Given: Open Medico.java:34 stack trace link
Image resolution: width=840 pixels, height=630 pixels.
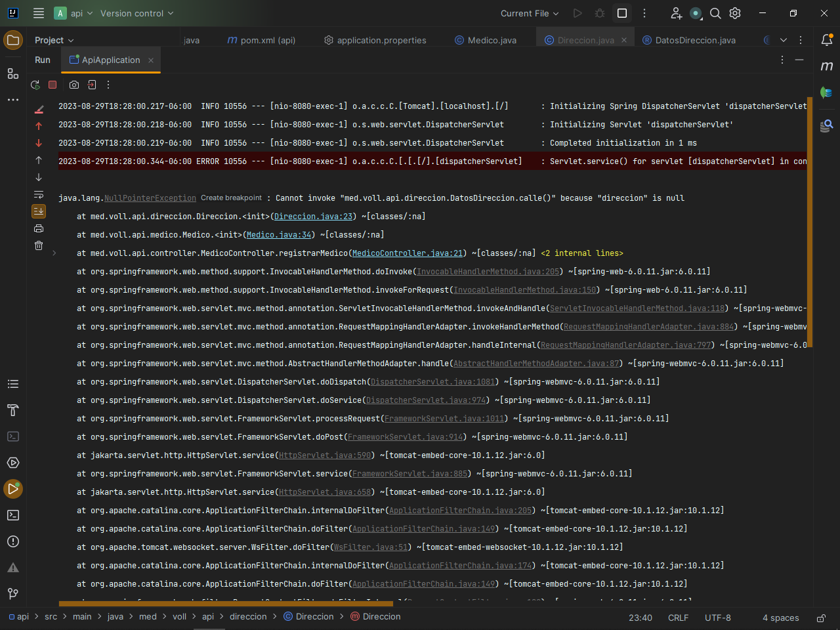Looking at the screenshot, I should (x=279, y=235).
